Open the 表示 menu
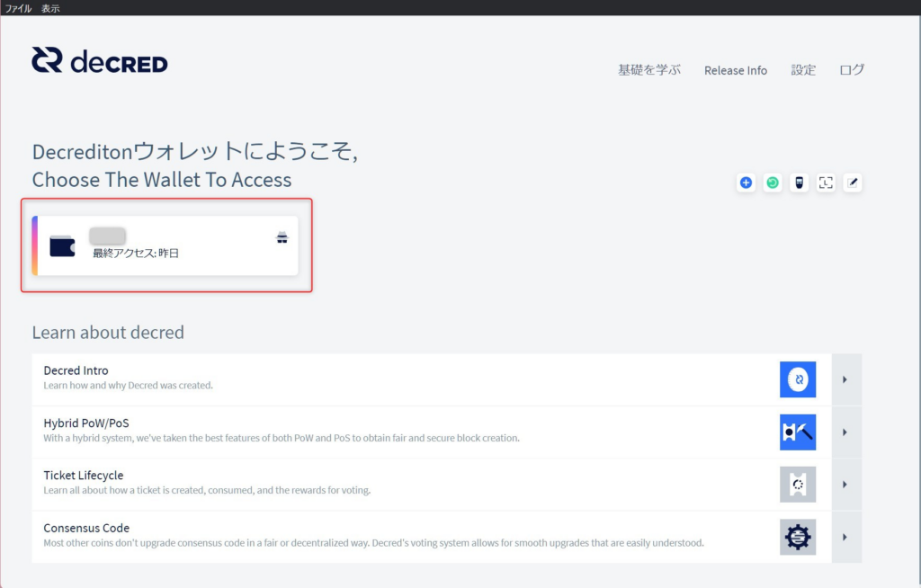The width and height of the screenshot is (921, 588). (50, 8)
